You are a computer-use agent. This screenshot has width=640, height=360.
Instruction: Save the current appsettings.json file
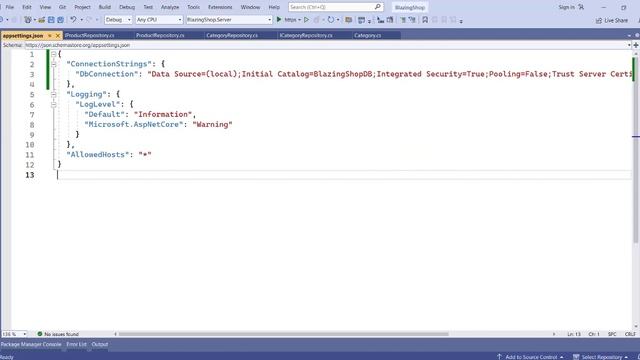(x=51, y=20)
